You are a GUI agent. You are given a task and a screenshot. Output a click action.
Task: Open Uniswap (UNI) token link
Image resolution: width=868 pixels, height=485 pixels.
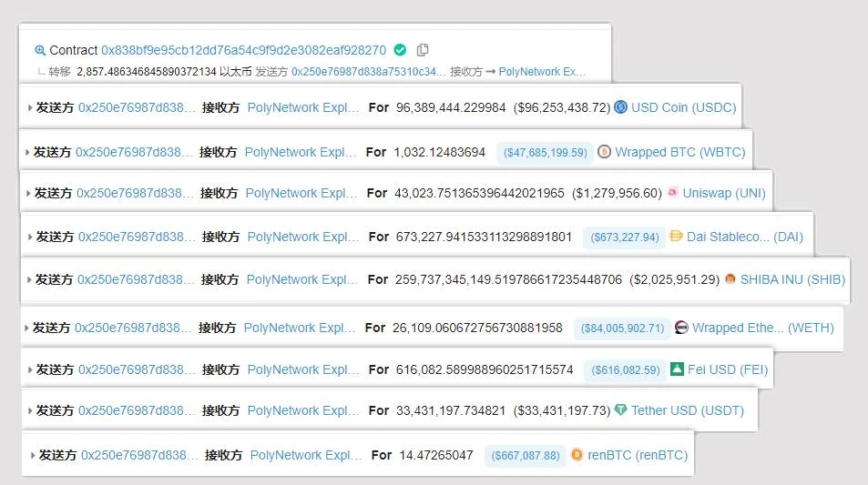[x=724, y=193]
